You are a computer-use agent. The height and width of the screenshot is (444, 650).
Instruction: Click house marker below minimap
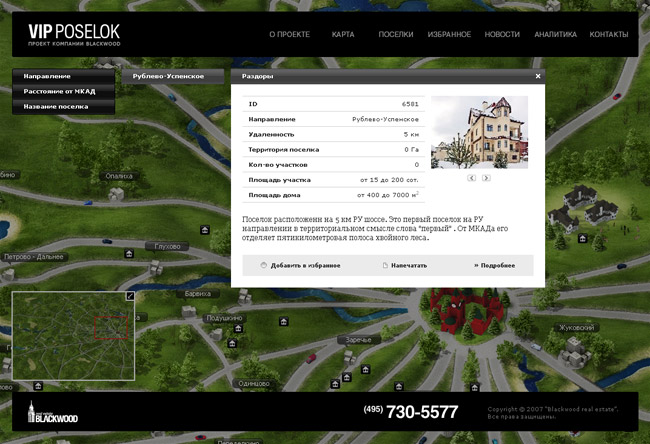click(38, 386)
